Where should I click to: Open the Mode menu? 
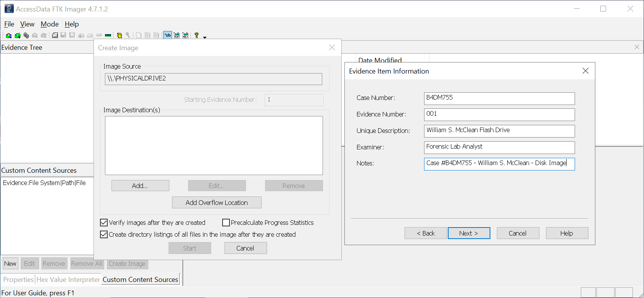(x=49, y=24)
